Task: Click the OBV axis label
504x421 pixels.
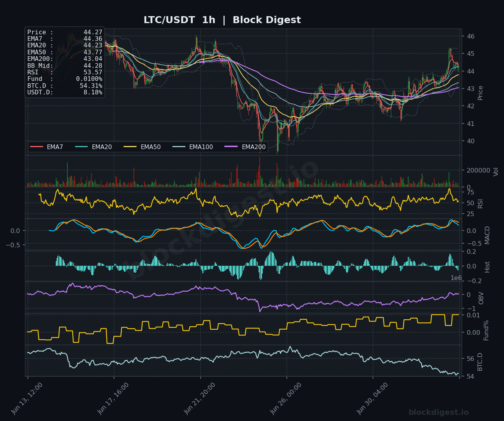Action: [481, 298]
